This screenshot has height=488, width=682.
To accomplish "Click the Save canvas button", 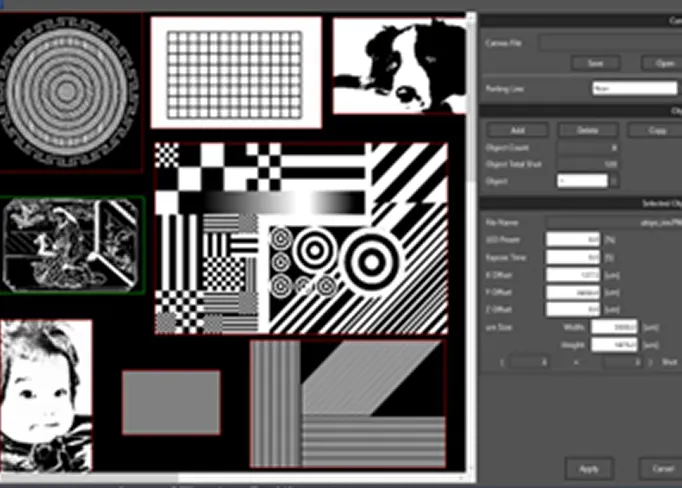I will pyautogui.click(x=596, y=63).
